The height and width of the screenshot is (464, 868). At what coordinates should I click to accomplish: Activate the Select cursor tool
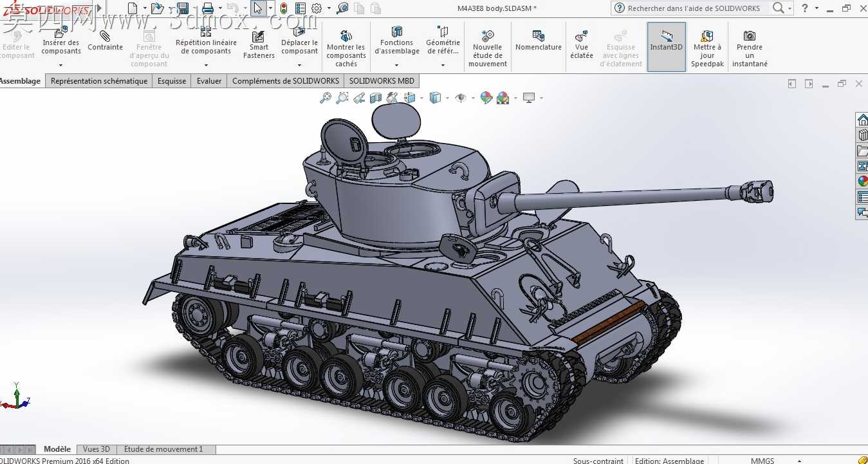pyautogui.click(x=258, y=8)
